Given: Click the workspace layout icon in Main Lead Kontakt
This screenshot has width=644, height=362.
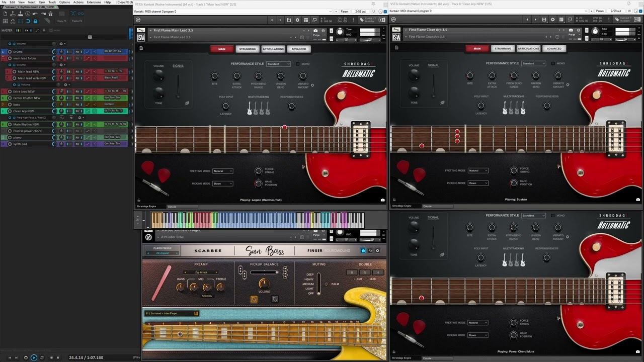Looking at the screenshot, I should click(x=306, y=20).
